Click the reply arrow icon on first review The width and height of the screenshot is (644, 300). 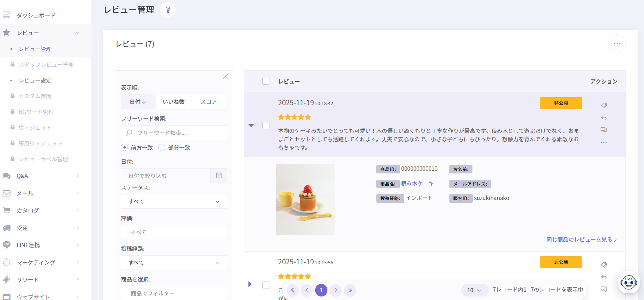coord(604,118)
